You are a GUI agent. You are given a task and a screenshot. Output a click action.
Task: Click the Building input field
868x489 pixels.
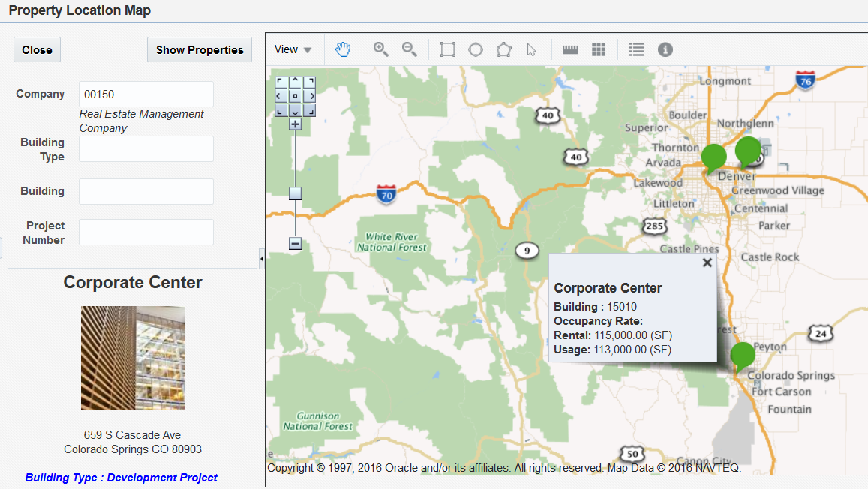(x=146, y=191)
